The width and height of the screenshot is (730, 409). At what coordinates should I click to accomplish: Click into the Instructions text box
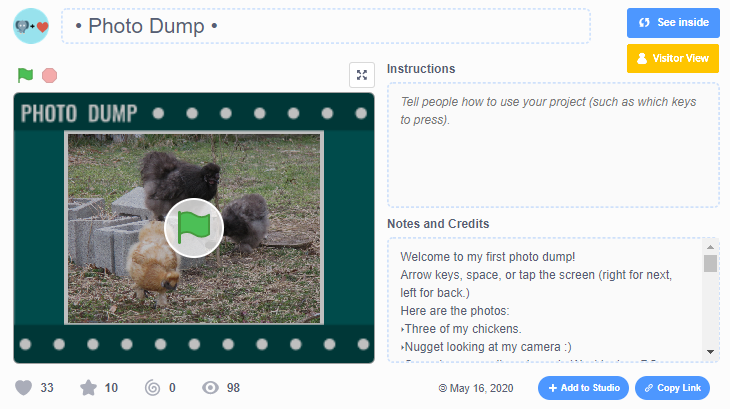[553, 145]
